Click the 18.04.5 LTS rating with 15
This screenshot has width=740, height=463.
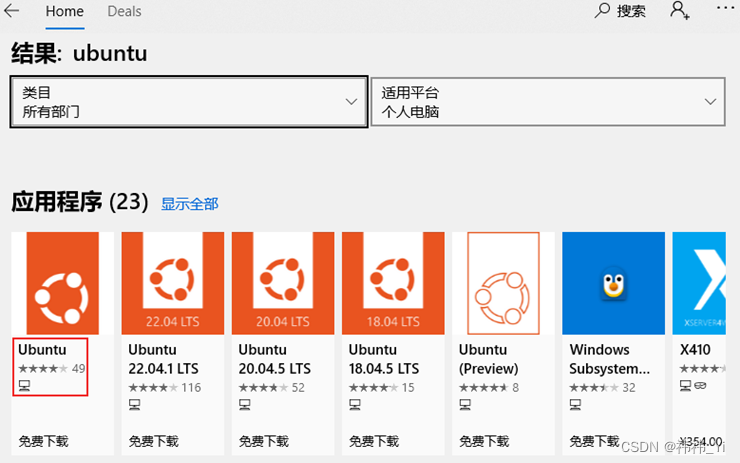pos(382,387)
